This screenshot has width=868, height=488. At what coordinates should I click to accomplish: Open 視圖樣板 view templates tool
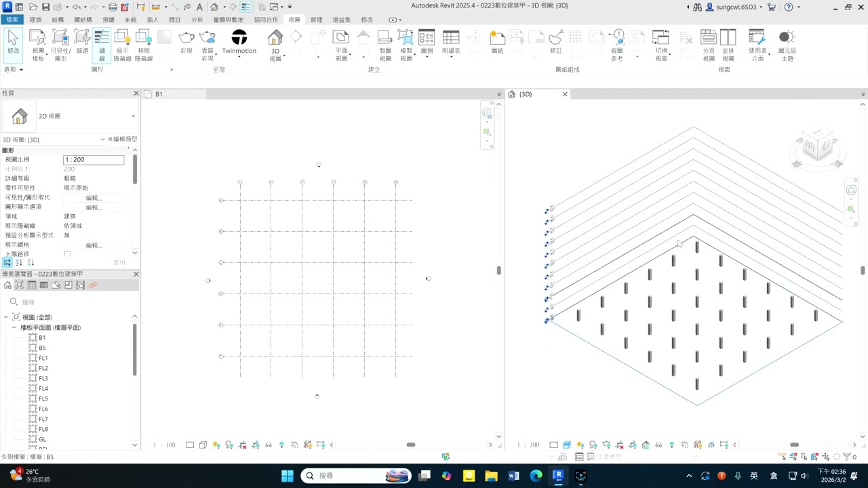coord(38,45)
